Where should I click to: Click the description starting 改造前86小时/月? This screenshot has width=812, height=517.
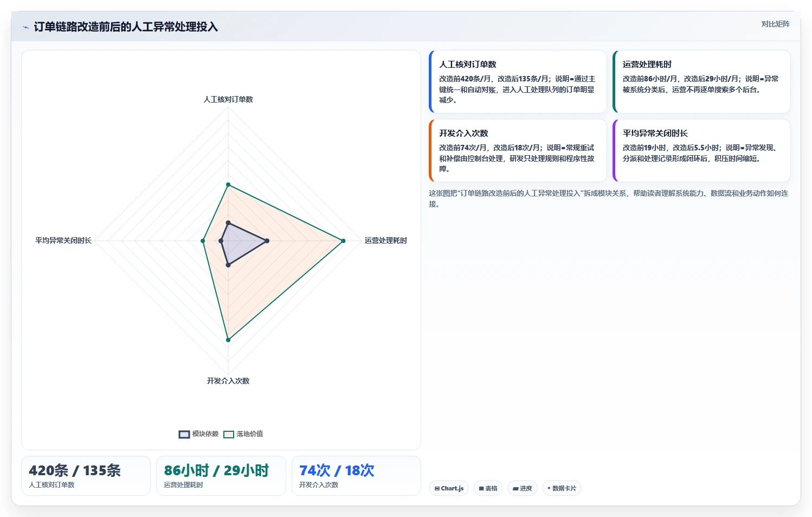[701, 84]
